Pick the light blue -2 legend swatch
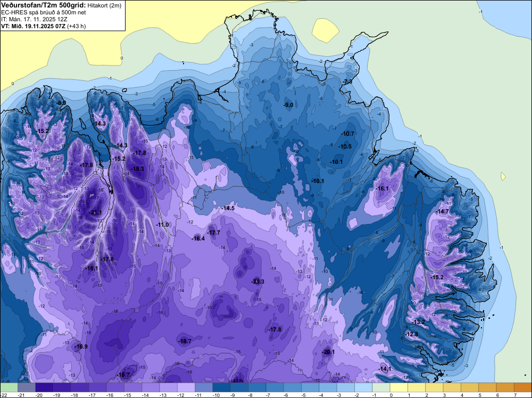Viewport: 532px width, 398px height. coord(363,387)
